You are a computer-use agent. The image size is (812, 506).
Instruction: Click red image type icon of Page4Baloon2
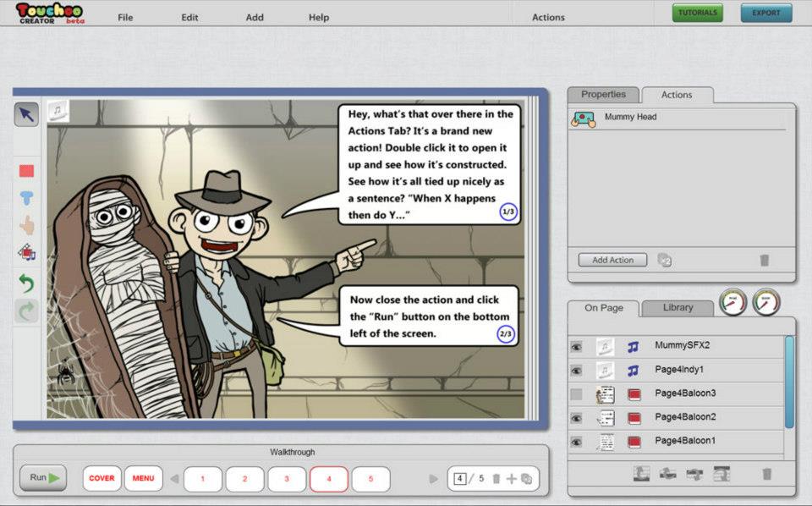pyautogui.click(x=634, y=418)
